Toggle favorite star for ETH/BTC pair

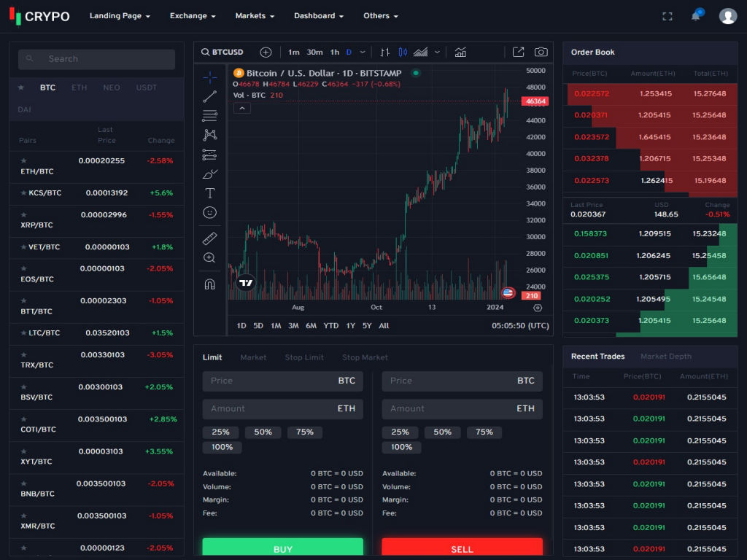pyautogui.click(x=23, y=160)
